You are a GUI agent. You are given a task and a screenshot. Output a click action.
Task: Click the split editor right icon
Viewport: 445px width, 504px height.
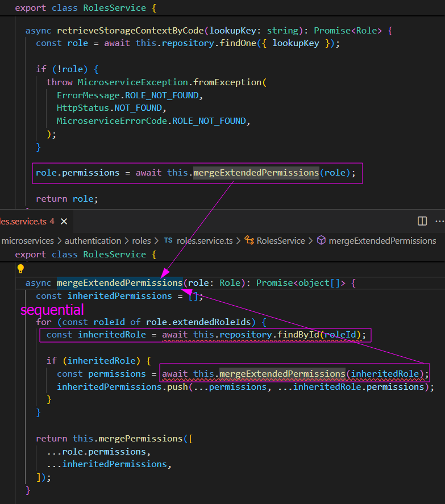point(422,221)
